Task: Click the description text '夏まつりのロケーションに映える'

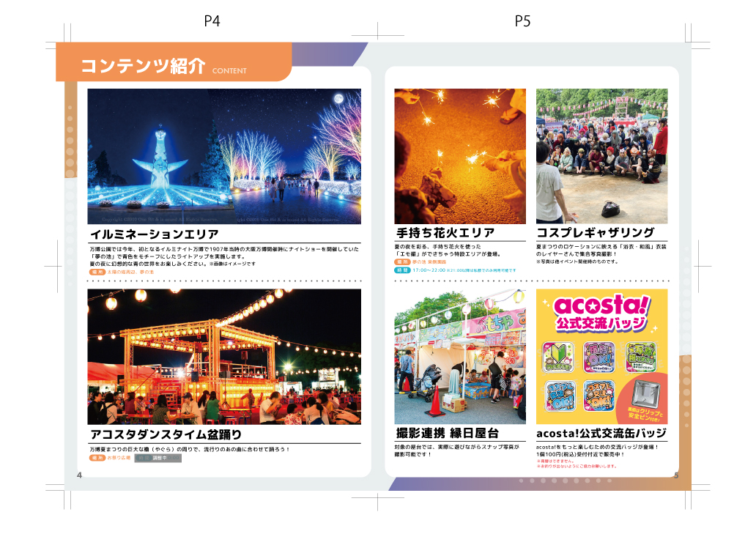Action: pyautogui.click(x=601, y=247)
